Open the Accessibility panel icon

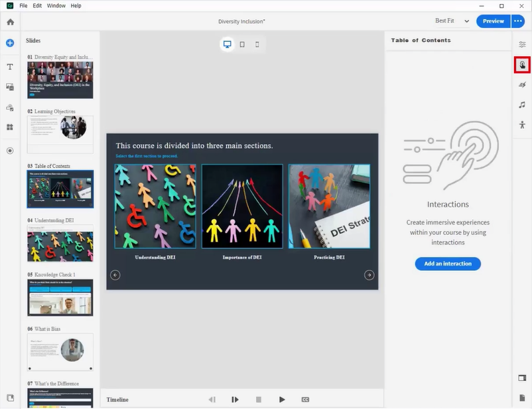coord(522,125)
